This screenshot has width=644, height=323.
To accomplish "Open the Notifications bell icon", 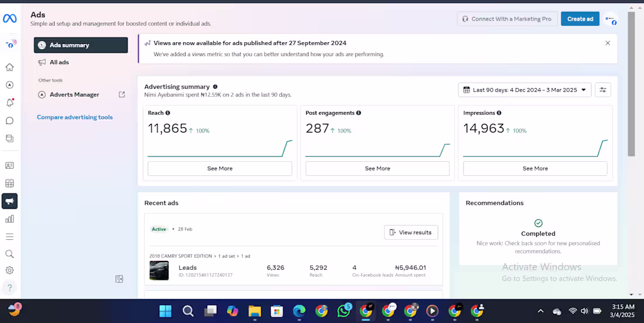I will (9, 103).
